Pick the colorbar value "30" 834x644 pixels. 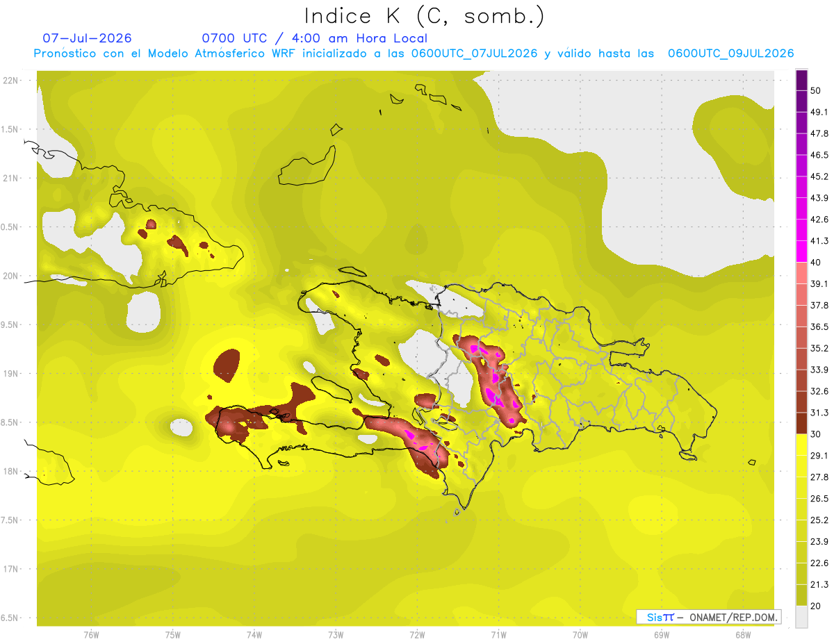(816, 434)
